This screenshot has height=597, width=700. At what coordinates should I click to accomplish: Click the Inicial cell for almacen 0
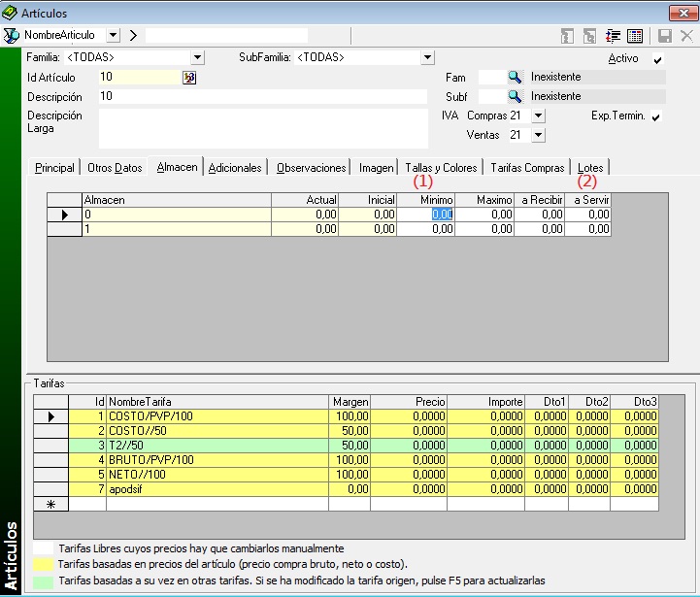click(x=368, y=215)
